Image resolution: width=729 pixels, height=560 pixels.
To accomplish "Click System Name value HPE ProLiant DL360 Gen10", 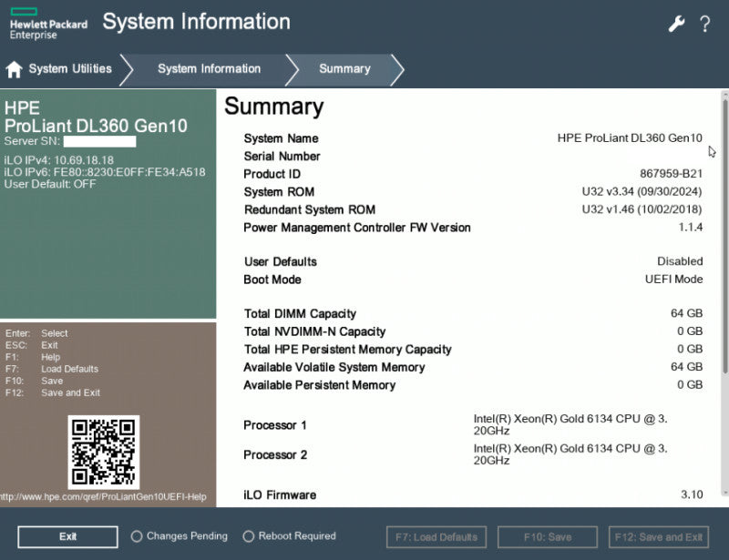I will click(630, 138).
